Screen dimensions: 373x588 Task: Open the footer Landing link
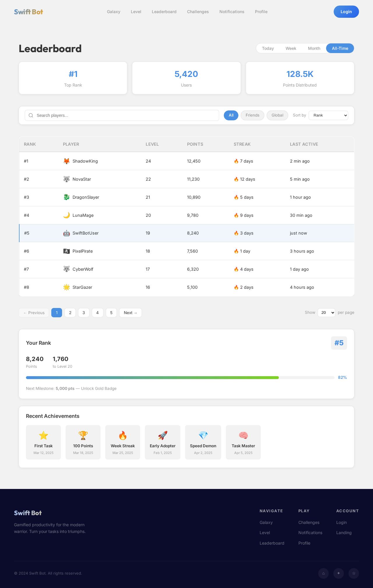coord(344,533)
